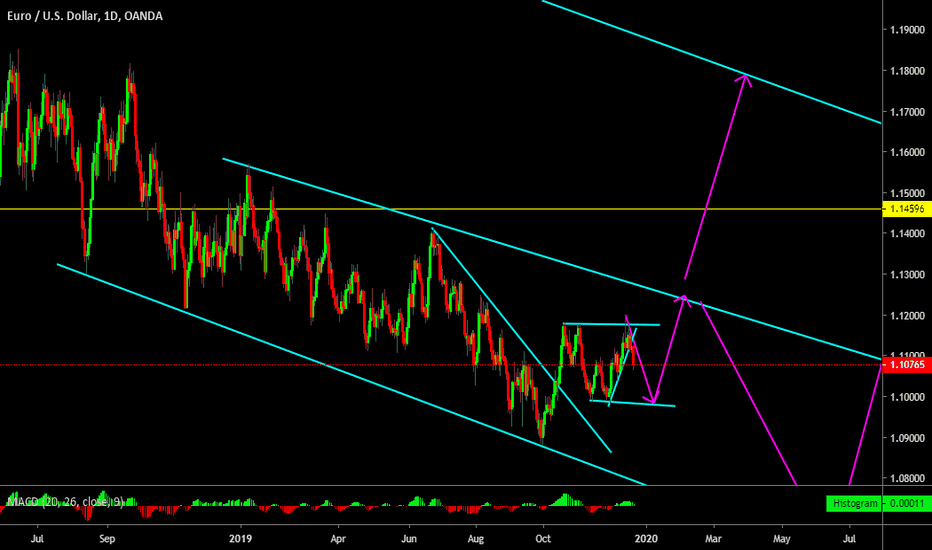Click the 1.19000 price scale label
Screen dimensions: 932x550
907,30
